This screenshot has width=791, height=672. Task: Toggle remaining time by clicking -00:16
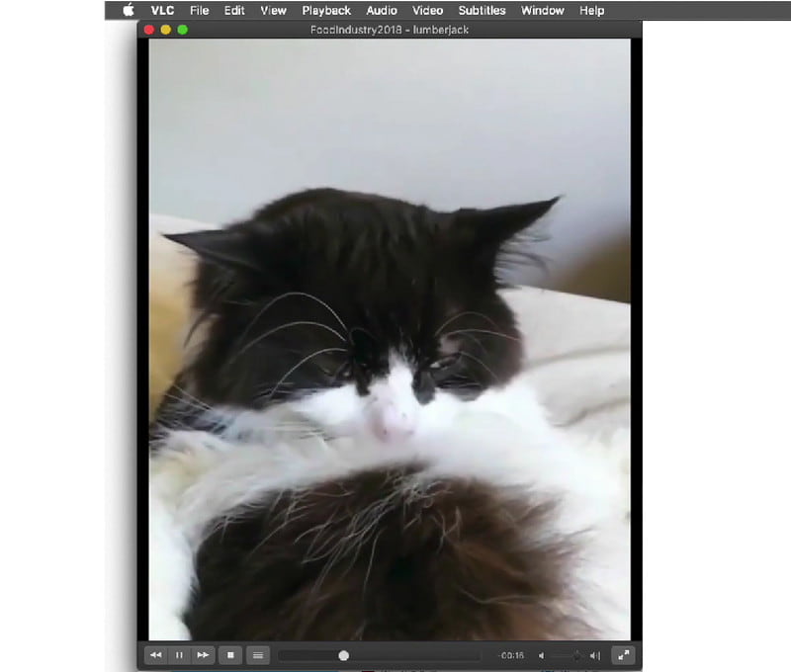click(510, 654)
